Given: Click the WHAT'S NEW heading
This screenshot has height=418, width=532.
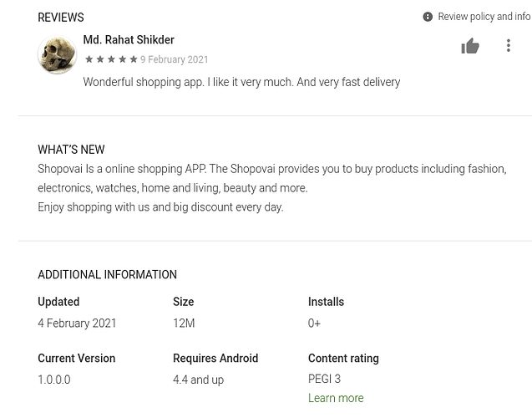Looking at the screenshot, I should (x=71, y=150).
